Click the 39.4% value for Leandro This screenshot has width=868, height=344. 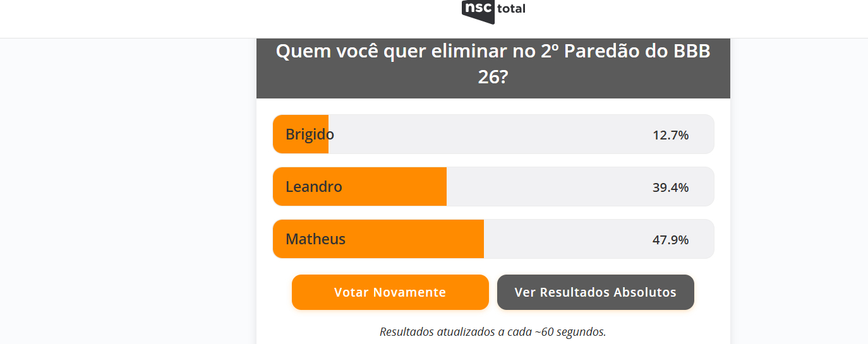[x=670, y=187]
